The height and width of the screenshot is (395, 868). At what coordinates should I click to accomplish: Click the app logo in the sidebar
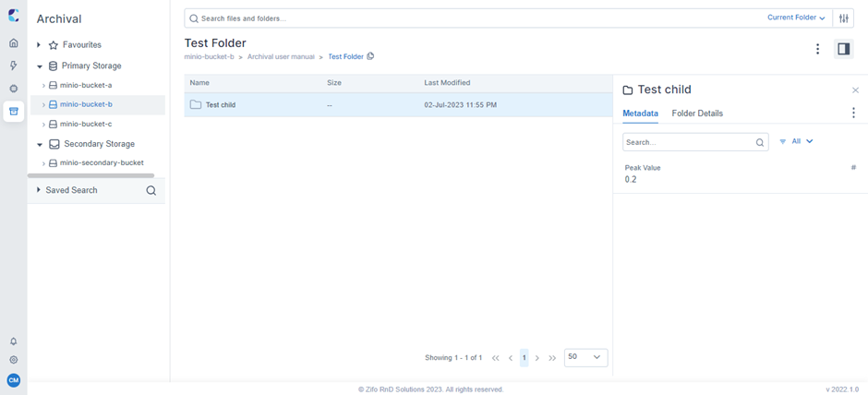[13, 15]
